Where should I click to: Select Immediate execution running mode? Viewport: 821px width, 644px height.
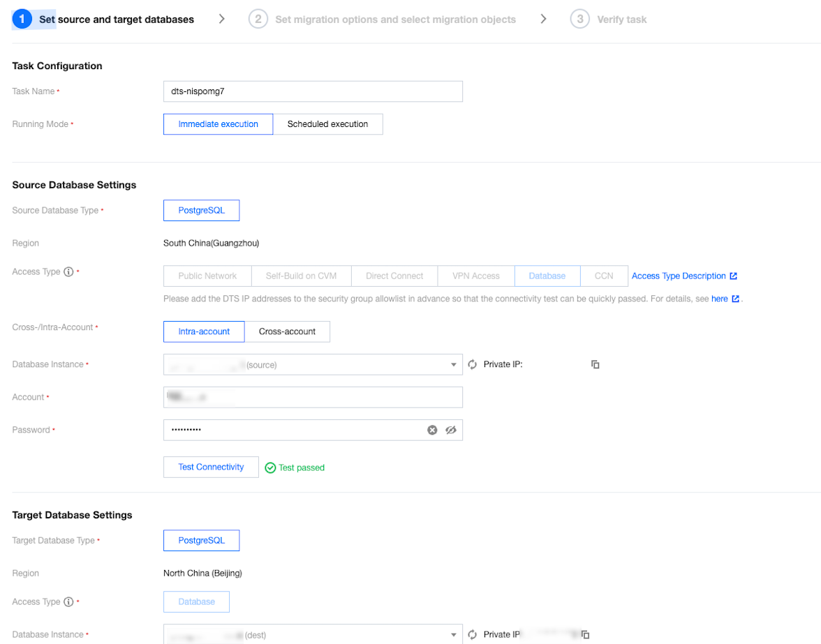point(218,124)
